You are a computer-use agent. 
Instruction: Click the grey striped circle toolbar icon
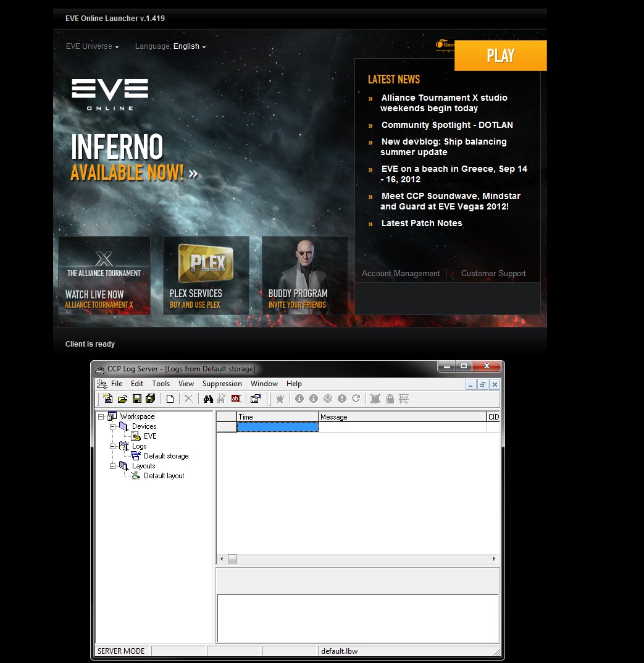click(x=328, y=399)
